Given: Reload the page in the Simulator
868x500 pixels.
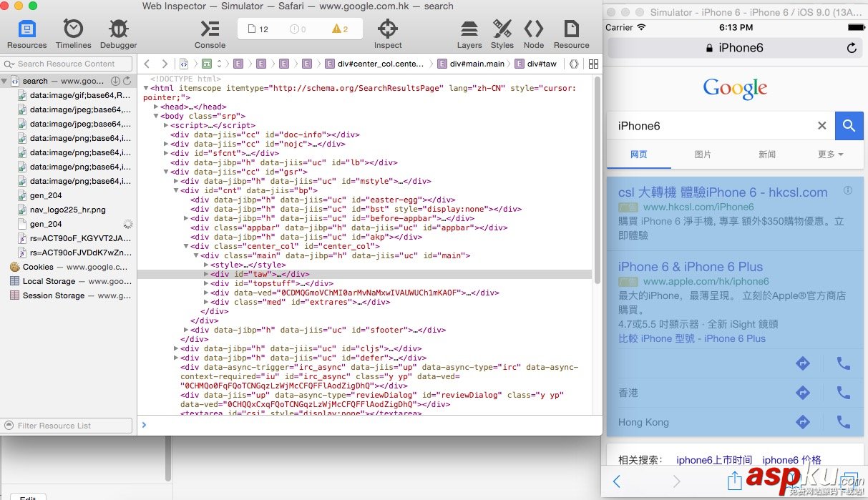Looking at the screenshot, I should [851, 48].
